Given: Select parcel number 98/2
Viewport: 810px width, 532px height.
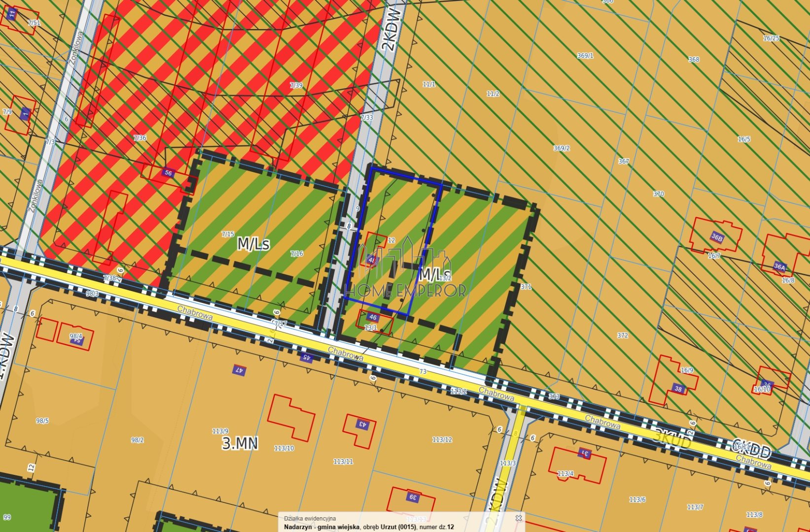Looking at the screenshot, I should [138, 440].
